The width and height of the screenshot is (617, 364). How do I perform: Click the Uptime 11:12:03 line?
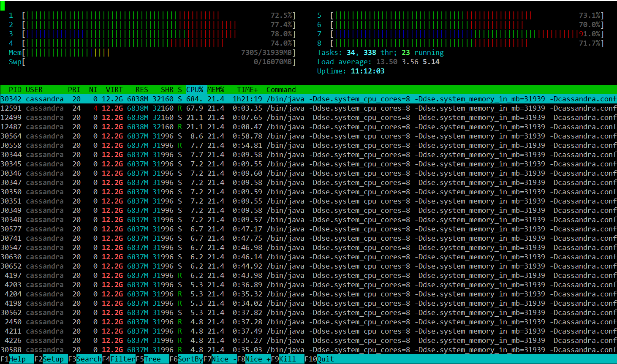point(351,71)
